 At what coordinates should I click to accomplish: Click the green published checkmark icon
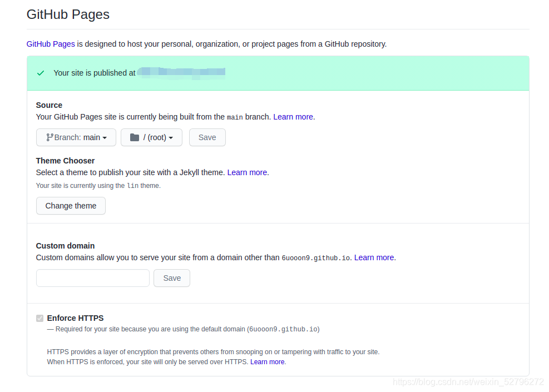pyautogui.click(x=41, y=73)
